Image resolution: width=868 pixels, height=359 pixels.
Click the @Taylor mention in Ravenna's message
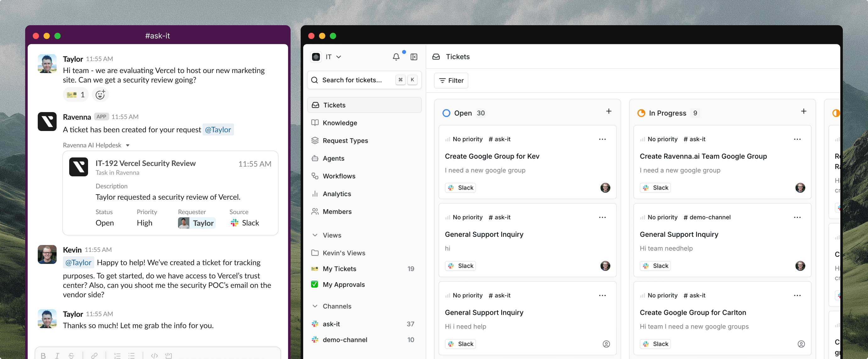coord(218,129)
